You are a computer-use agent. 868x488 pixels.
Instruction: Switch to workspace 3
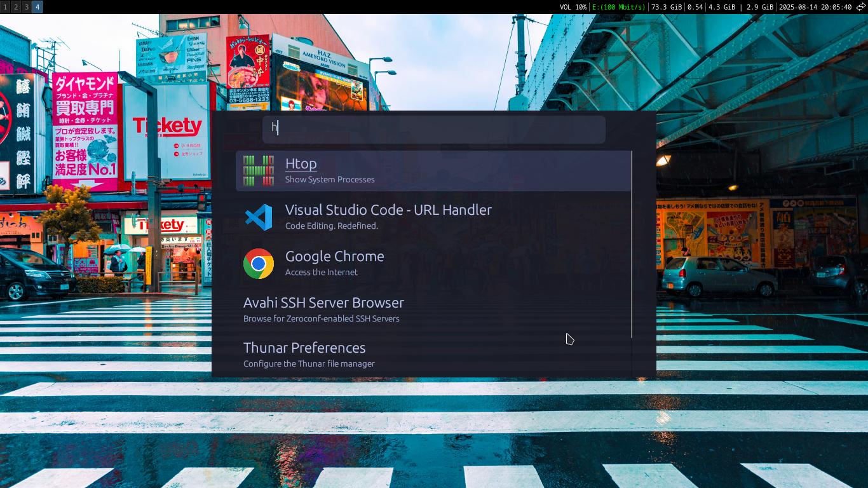pos(25,6)
